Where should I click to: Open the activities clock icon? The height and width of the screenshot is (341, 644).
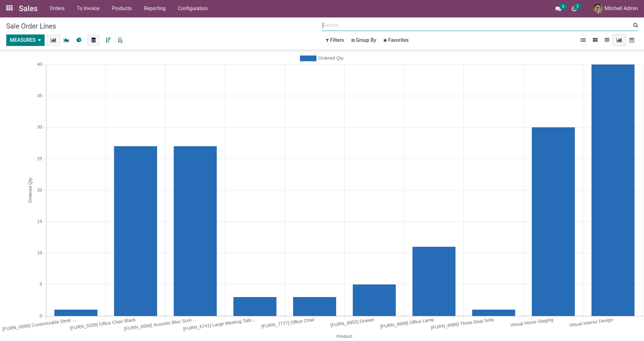pyautogui.click(x=574, y=9)
